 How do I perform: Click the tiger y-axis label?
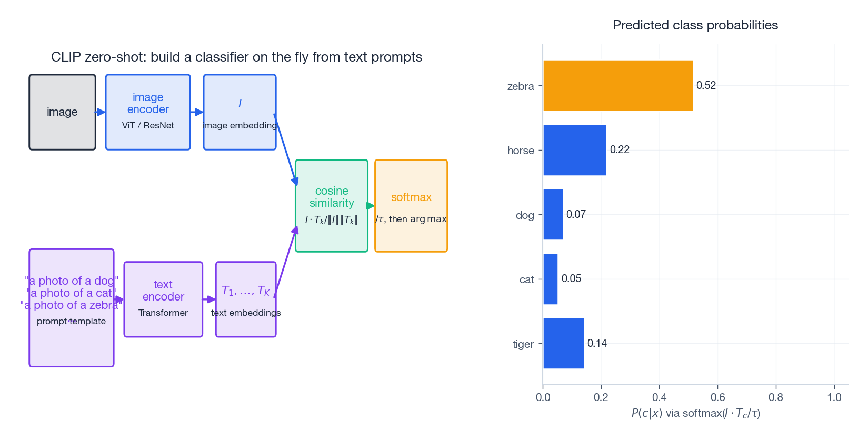pyautogui.click(x=523, y=344)
